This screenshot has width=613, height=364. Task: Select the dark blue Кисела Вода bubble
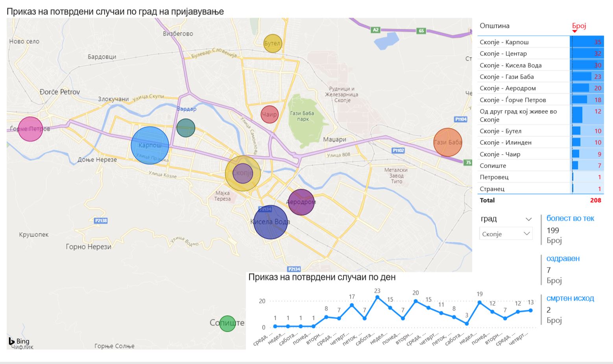pos(270,222)
